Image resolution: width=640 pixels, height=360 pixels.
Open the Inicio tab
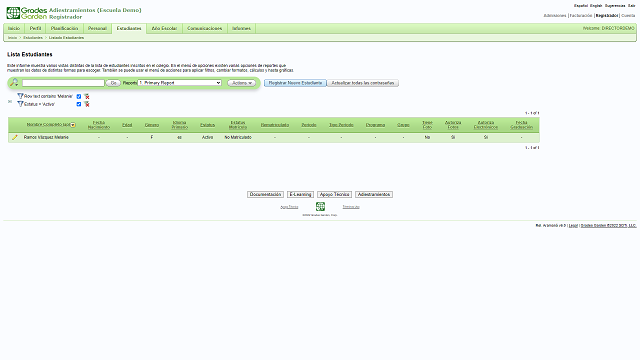(x=14, y=29)
